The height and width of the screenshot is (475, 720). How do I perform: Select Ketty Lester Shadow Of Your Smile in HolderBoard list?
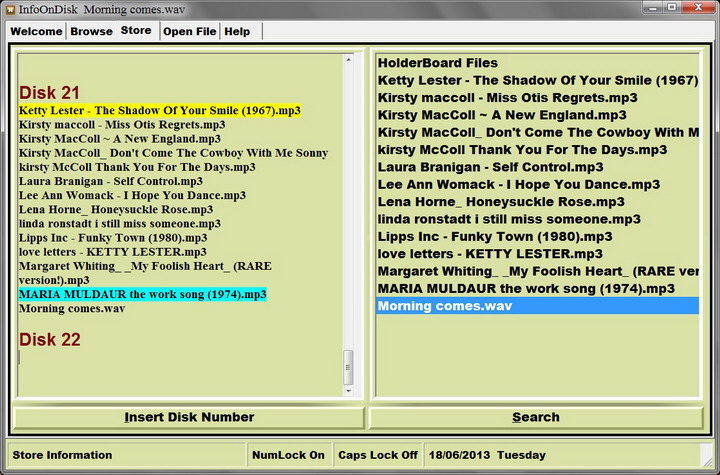537,80
